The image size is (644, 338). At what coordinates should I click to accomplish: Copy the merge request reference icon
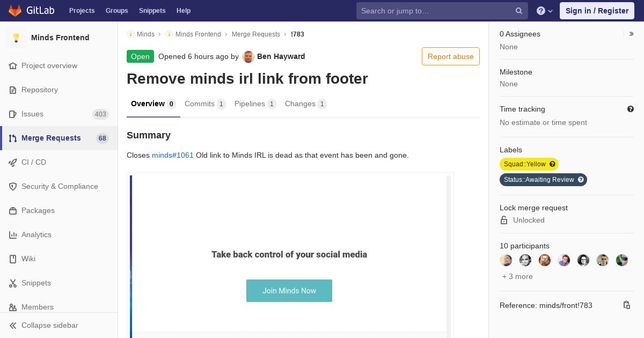coord(626,305)
